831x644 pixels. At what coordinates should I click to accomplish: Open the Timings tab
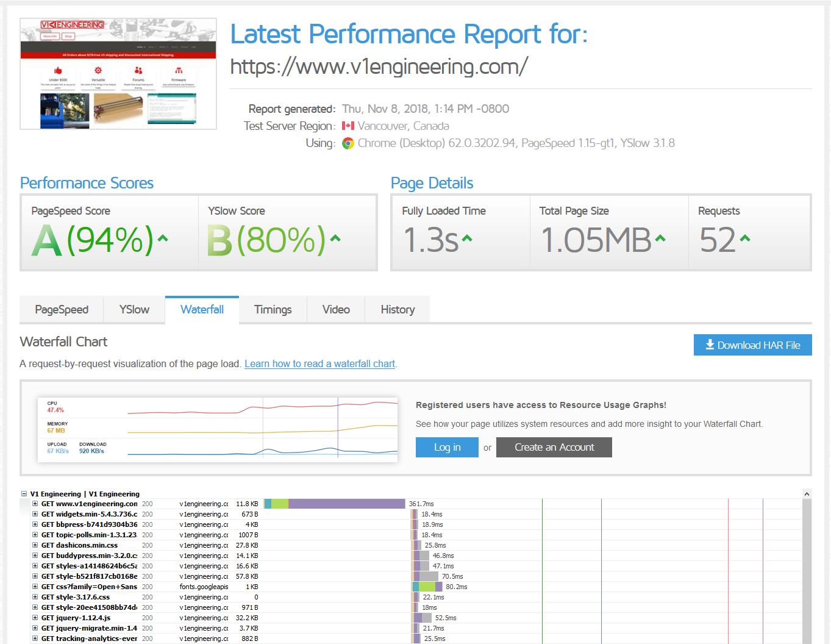point(273,309)
